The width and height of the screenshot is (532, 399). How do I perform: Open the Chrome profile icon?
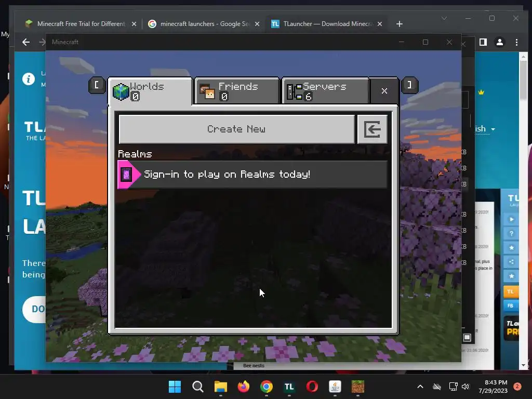500,42
